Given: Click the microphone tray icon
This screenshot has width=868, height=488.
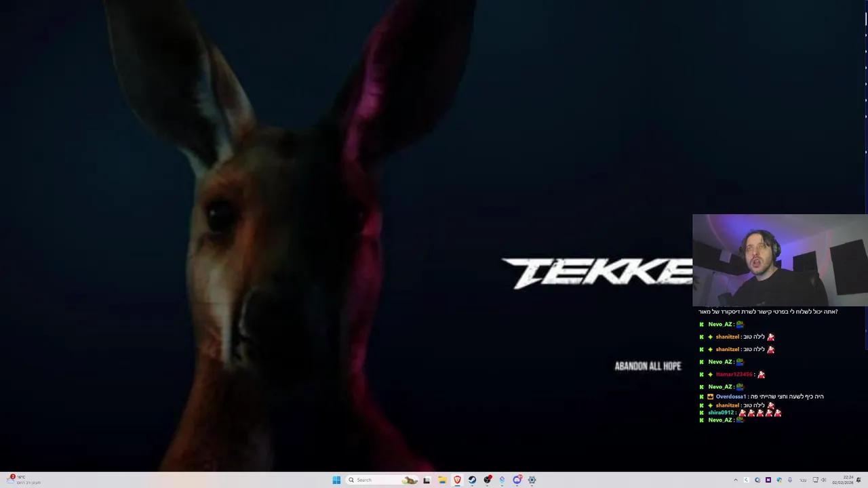Looking at the screenshot, I should coord(790,480).
